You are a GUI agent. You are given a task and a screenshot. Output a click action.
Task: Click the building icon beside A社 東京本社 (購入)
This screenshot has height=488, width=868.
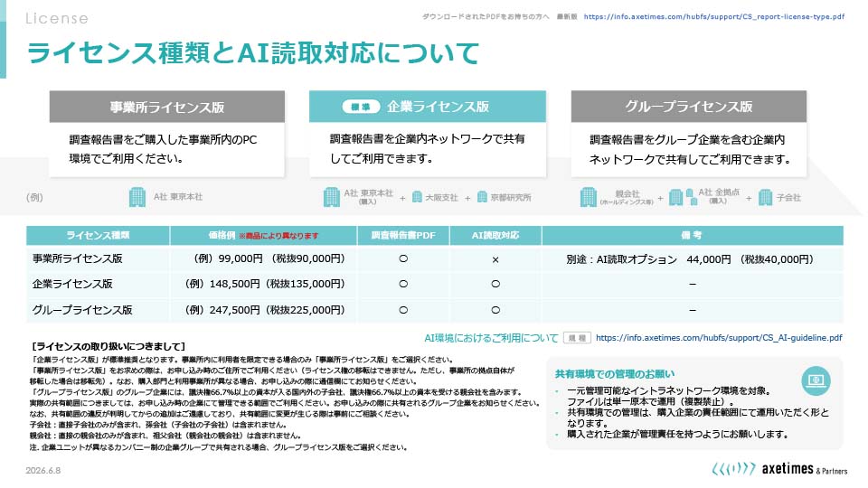[x=331, y=197]
